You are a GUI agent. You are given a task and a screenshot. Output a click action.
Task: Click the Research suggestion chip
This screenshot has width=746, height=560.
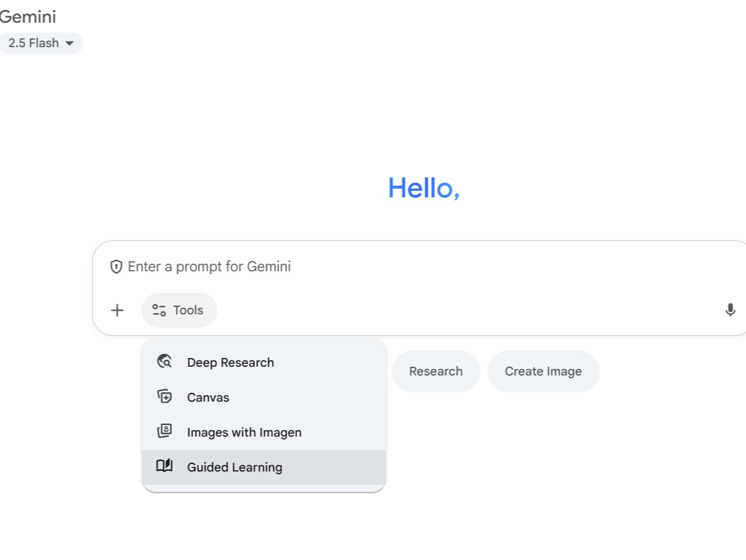click(x=436, y=371)
